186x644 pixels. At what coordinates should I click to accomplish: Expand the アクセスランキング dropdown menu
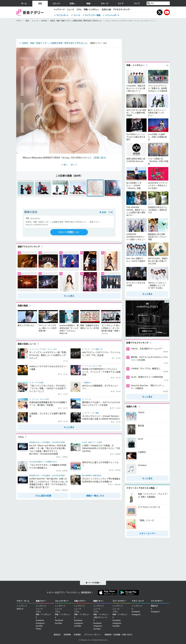click(122, 10)
